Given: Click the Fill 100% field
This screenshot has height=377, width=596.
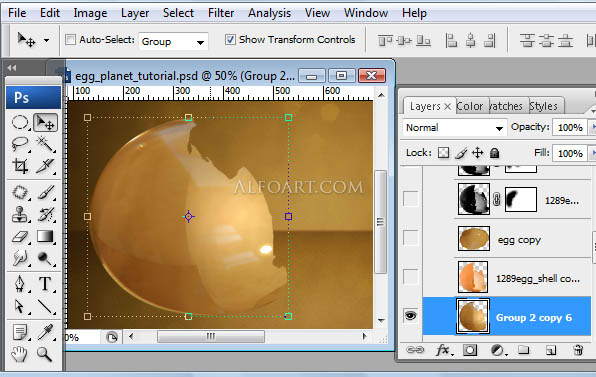Looking at the screenshot, I should [x=570, y=153].
